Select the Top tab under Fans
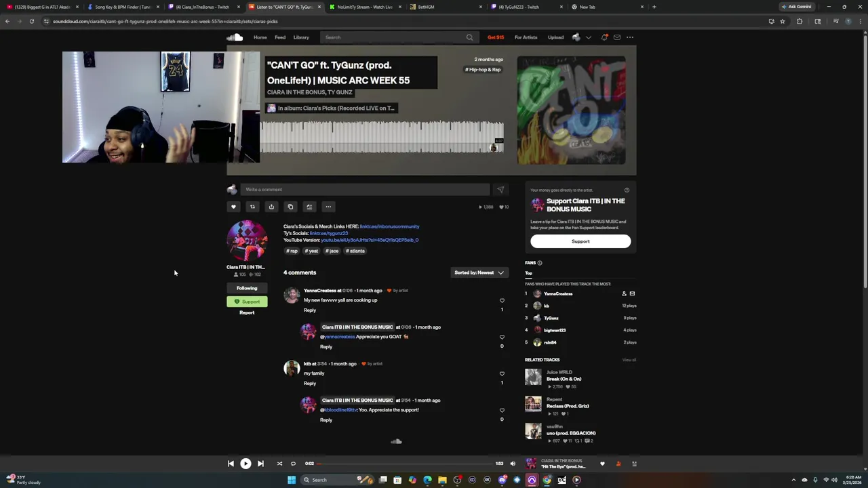This screenshot has height=488, width=868. pyautogui.click(x=528, y=273)
